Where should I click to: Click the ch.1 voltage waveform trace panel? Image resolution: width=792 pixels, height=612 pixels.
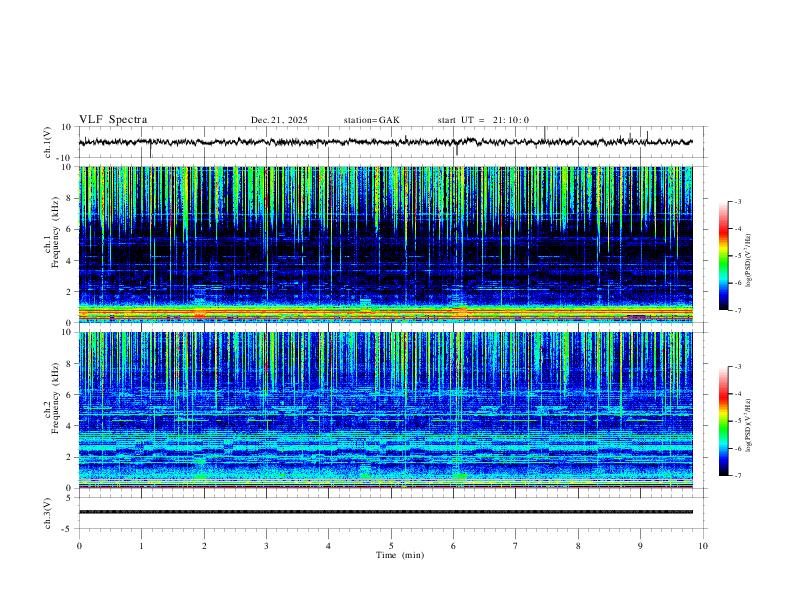tap(393, 142)
